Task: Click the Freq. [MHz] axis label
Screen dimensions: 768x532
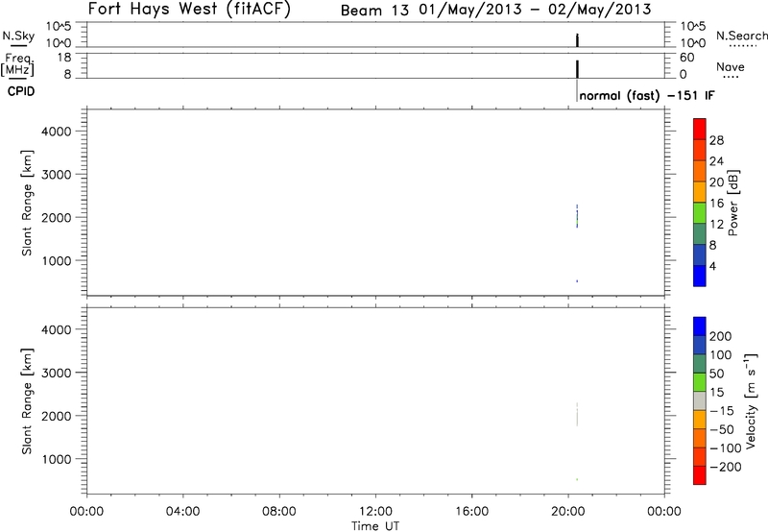Action: pyautogui.click(x=17, y=65)
